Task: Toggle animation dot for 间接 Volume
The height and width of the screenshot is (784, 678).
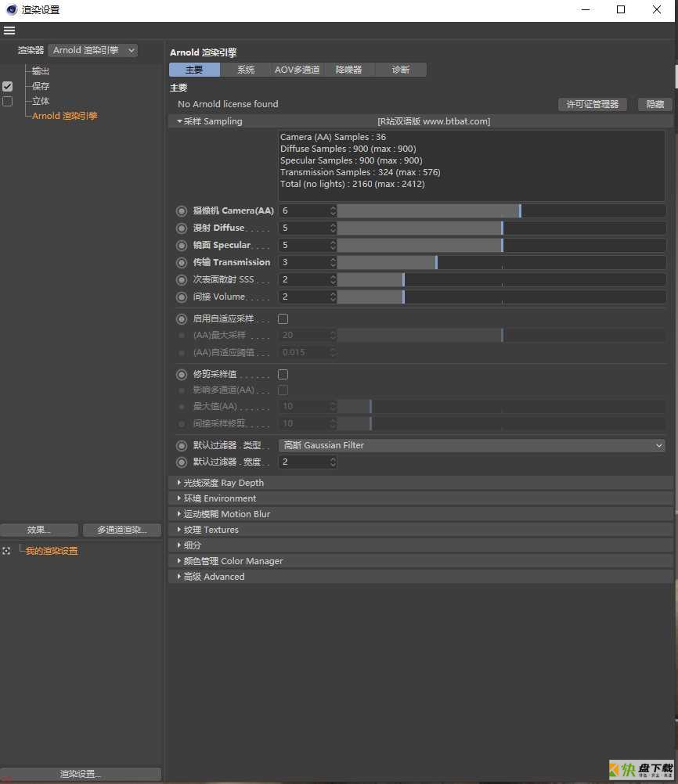Action: point(182,297)
